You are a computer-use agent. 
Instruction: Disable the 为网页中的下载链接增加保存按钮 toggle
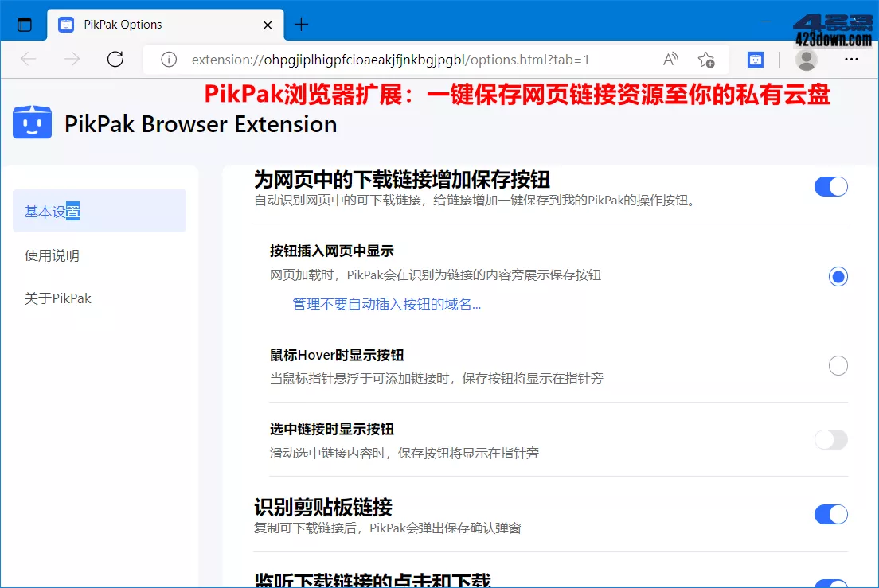pyautogui.click(x=831, y=186)
